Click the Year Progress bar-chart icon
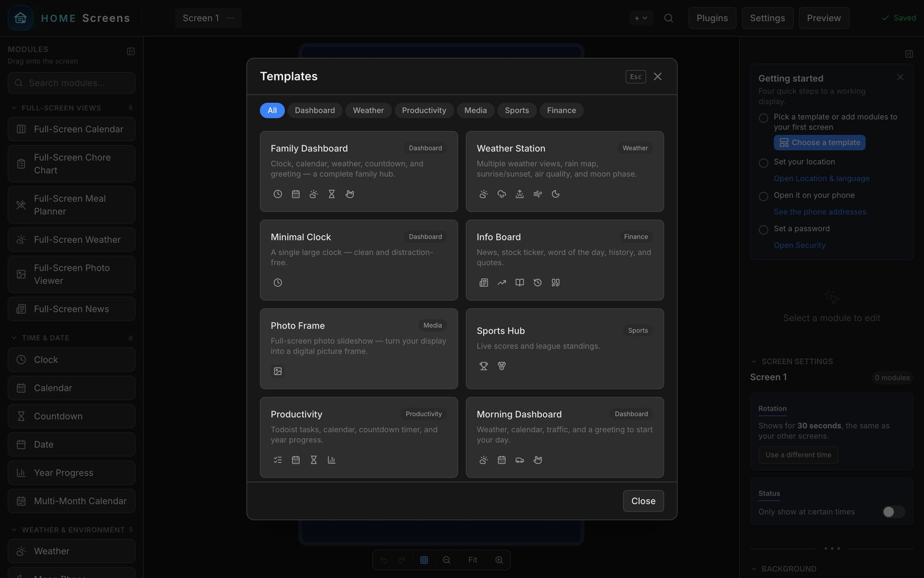The image size is (924, 578). click(21, 473)
